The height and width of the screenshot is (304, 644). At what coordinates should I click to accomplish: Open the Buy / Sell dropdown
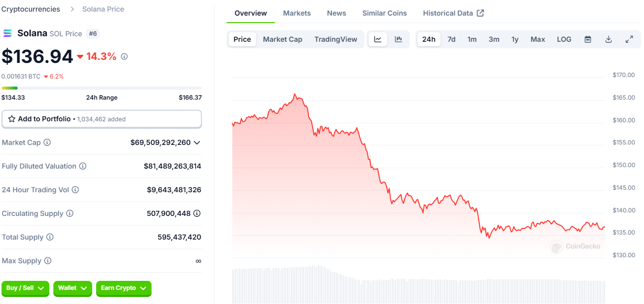[25, 288]
